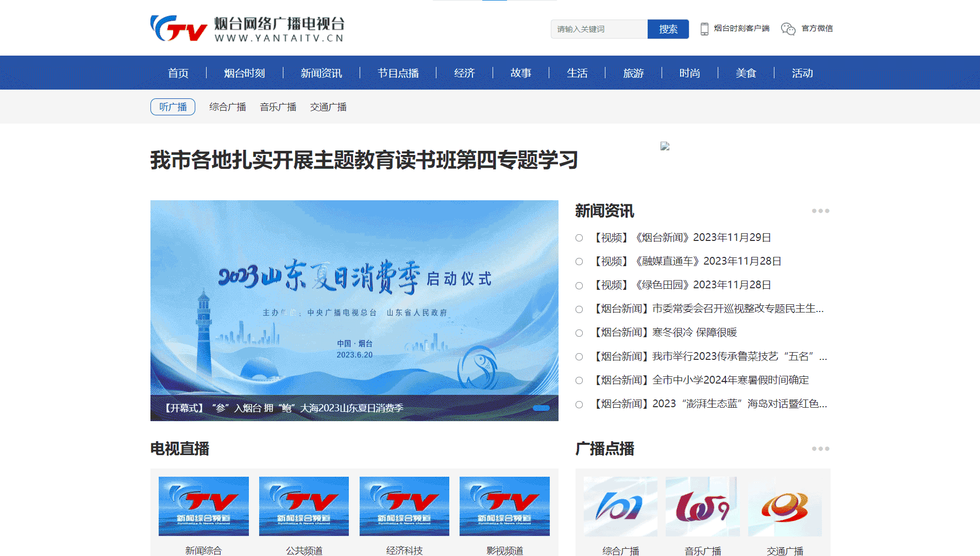Select 综合广播 in radio sub-bar

click(x=228, y=107)
